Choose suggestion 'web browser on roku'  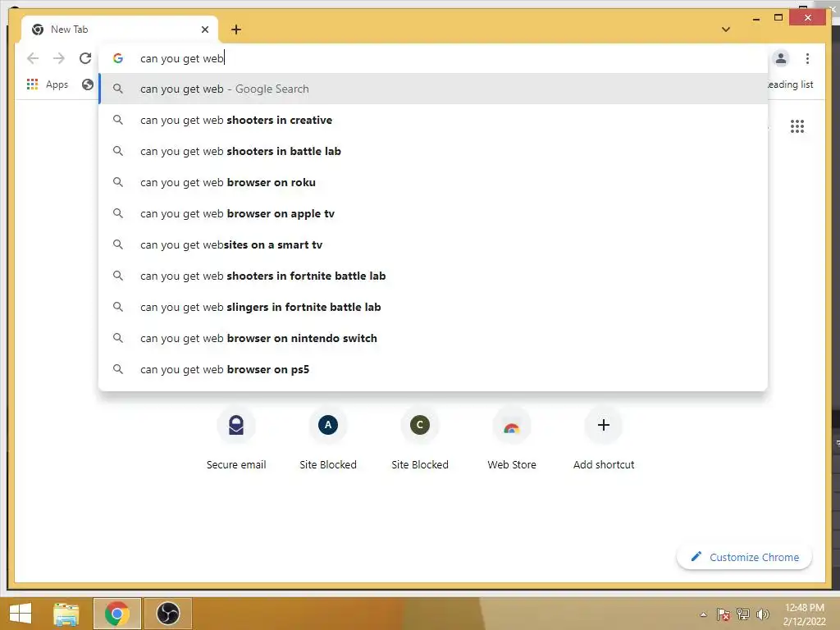433,182
